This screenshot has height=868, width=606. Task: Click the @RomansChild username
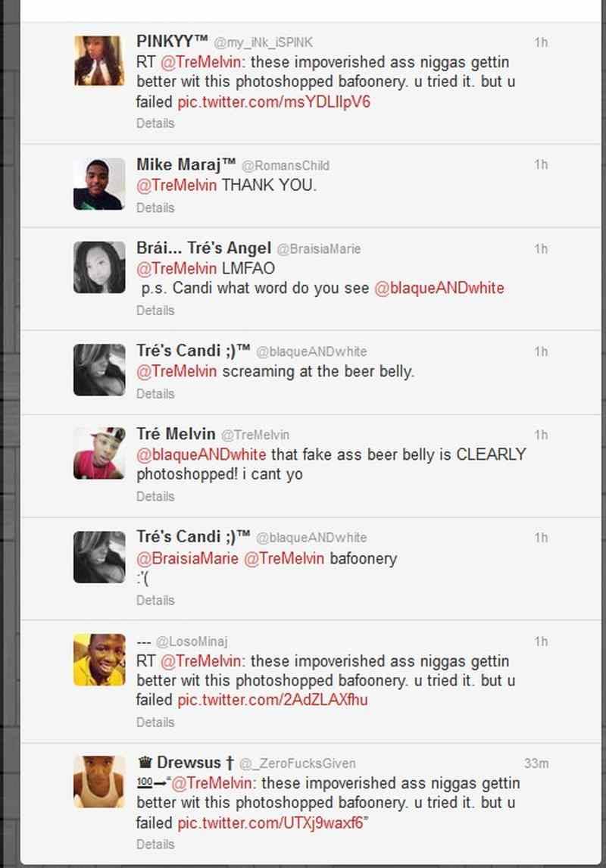click(x=286, y=166)
